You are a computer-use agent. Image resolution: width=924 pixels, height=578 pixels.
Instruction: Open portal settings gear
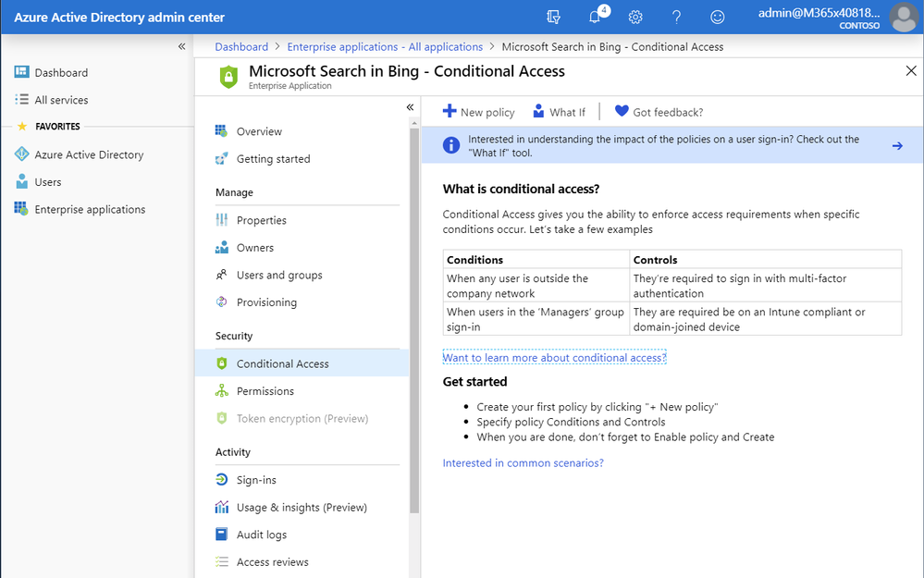(635, 17)
